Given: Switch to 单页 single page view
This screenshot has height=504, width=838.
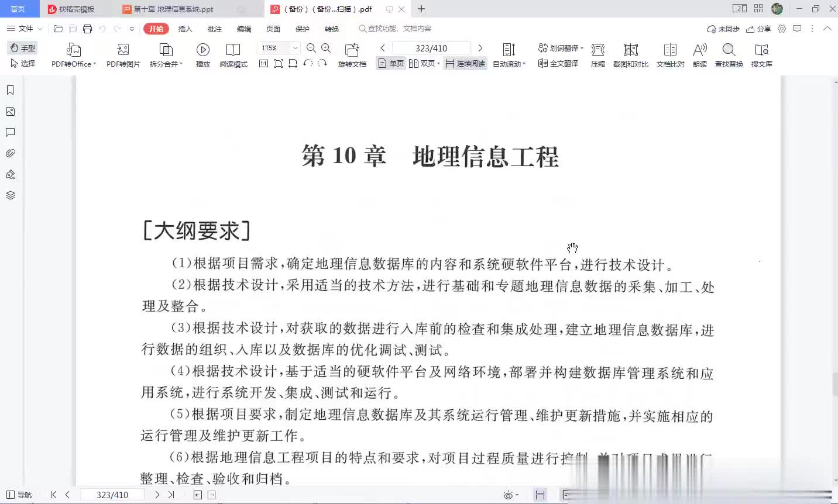Looking at the screenshot, I should point(391,64).
